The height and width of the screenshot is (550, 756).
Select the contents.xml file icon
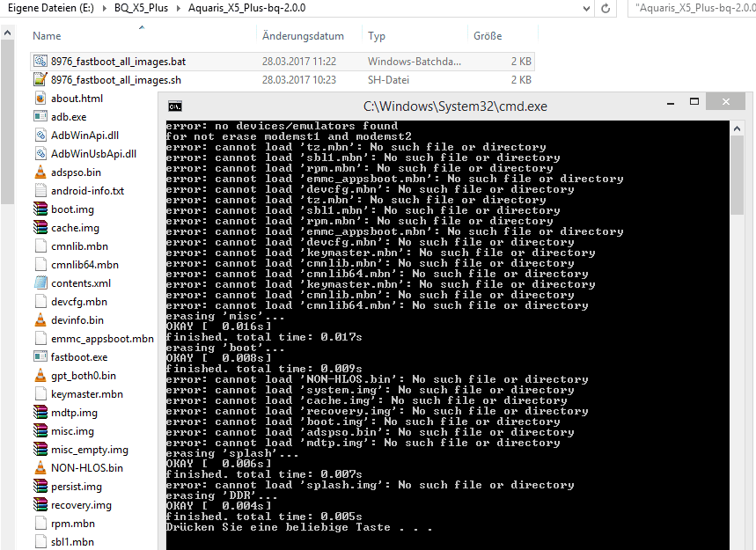click(x=40, y=283)
